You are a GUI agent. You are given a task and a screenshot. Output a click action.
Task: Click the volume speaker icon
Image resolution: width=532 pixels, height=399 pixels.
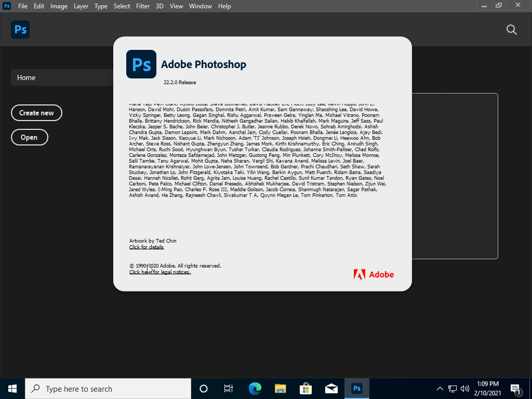[x=465, y=389]
